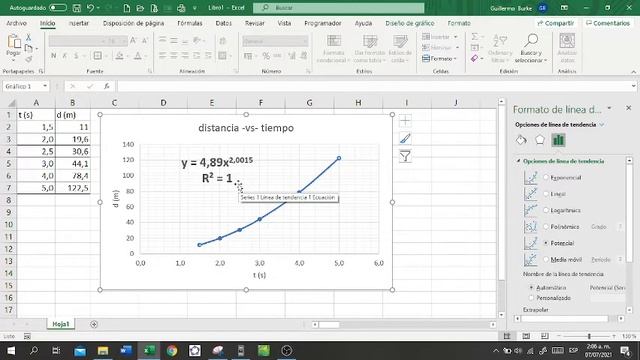The width and height of the screenshot is (640, 360).
Task: Add a new sheet with plus button
Action: coord(94,324)
